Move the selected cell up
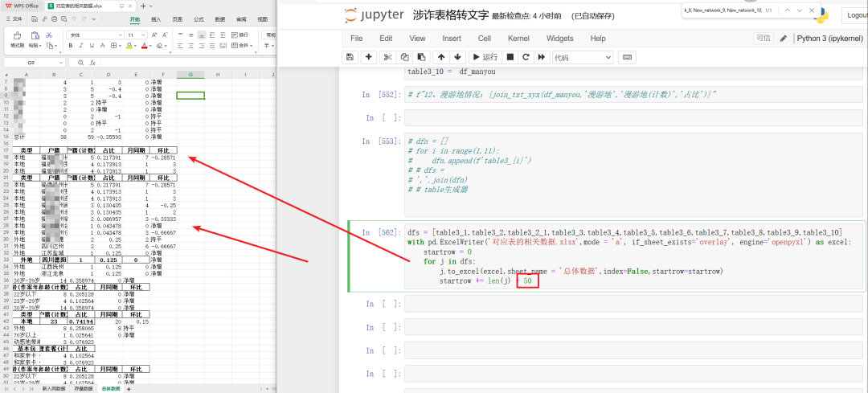 pos(441,57)
